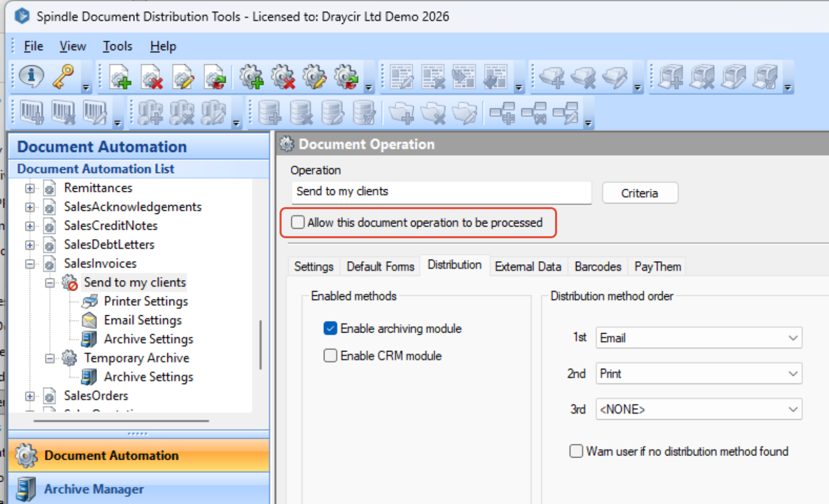This screenshot has height=504, width=829.
Task: Expand the Remittances tree node
Action: (30, 188)
